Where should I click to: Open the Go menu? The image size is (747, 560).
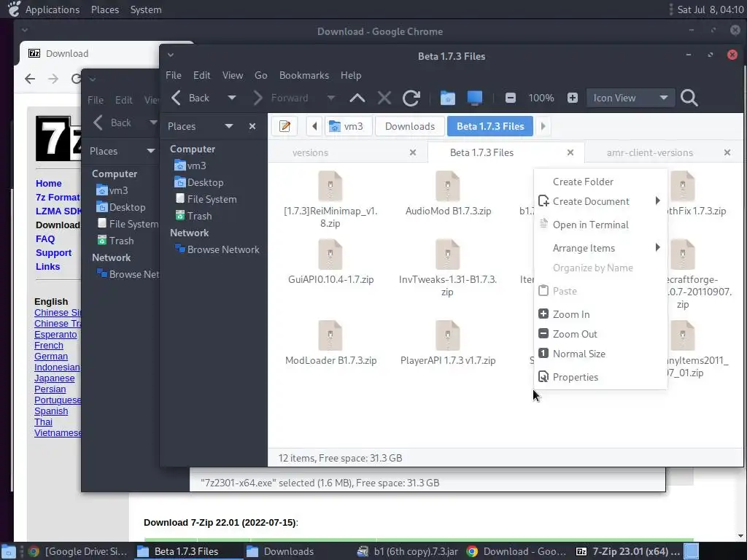[x=260, y=75]
